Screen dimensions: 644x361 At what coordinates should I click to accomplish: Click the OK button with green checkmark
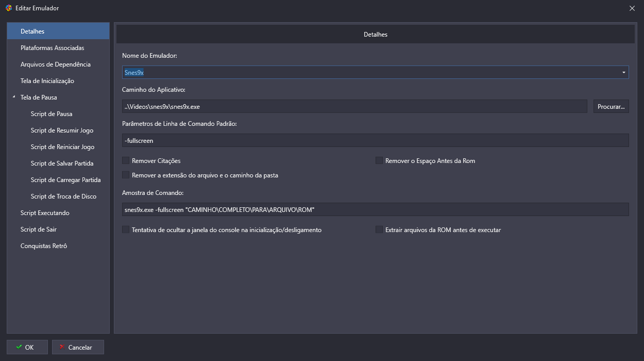[27, 347]
